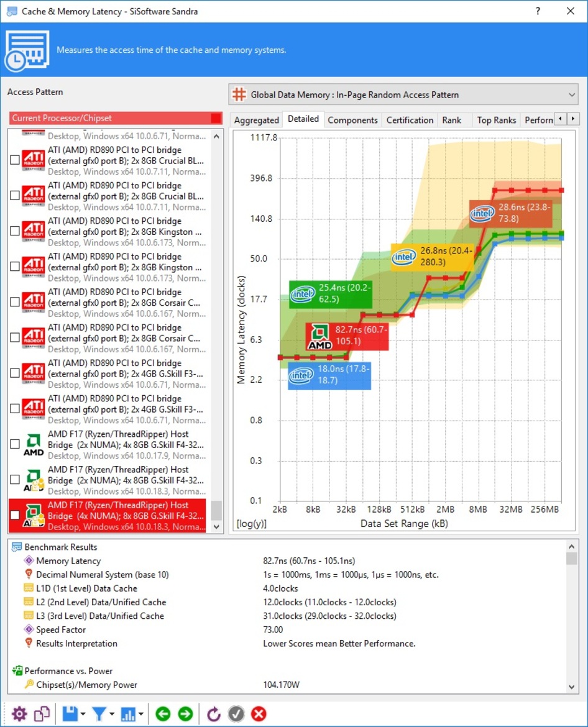588x727 pixels.
Task: Open the filter icon dropdown arrow
Action: [x=112, y=714]
